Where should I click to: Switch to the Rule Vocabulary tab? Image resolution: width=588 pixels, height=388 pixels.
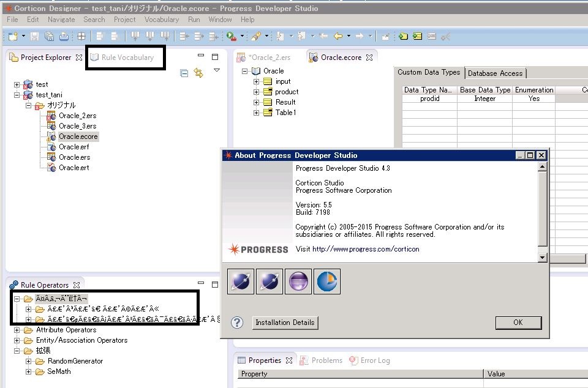coord(123,58)
